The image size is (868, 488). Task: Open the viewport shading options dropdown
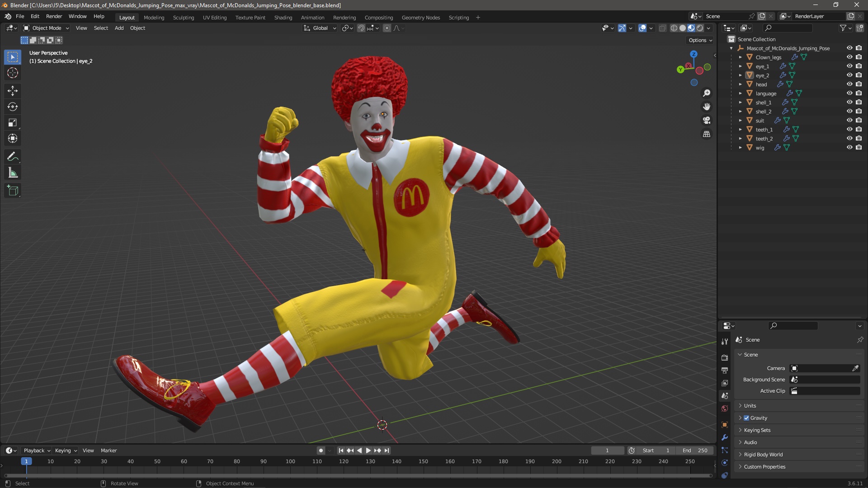(709, 28)
